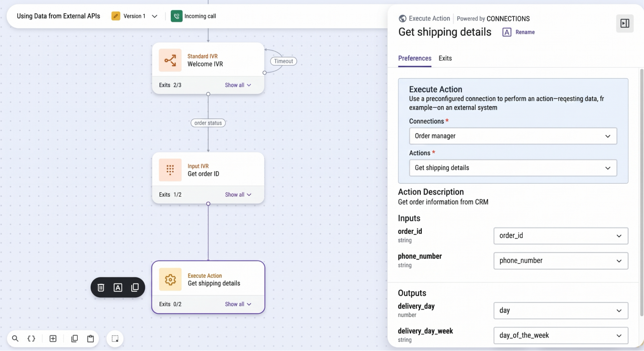Select the Welcome IVR node title

(205, 64)
